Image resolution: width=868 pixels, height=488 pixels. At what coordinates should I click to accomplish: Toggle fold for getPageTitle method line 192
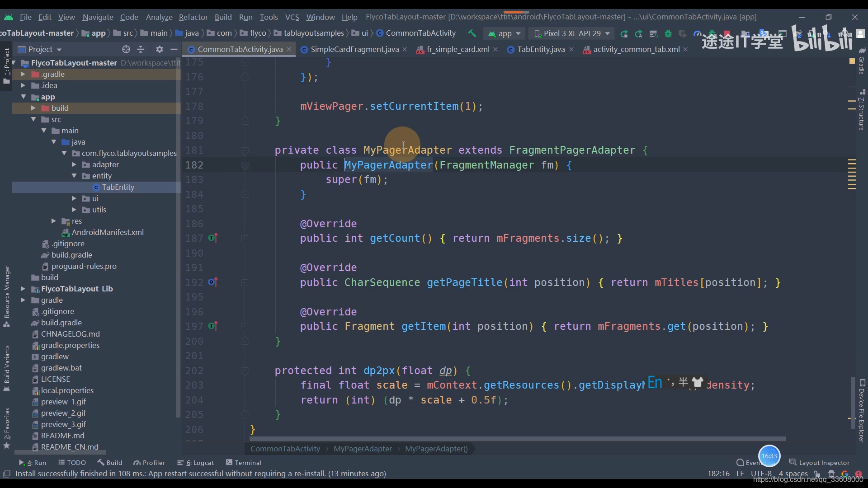click(x=245, y=282)
